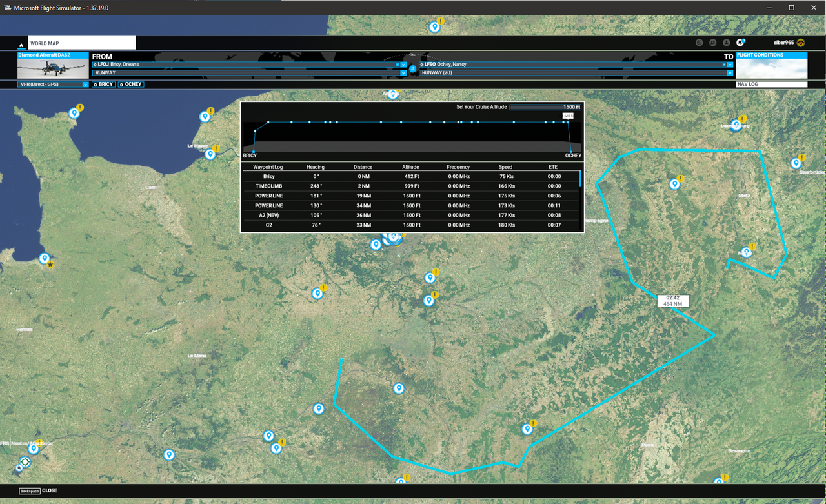Expand the arrival RUNWAY (20) dropdown
This screenshot has width=826, height=504.
tap(730, 73)
